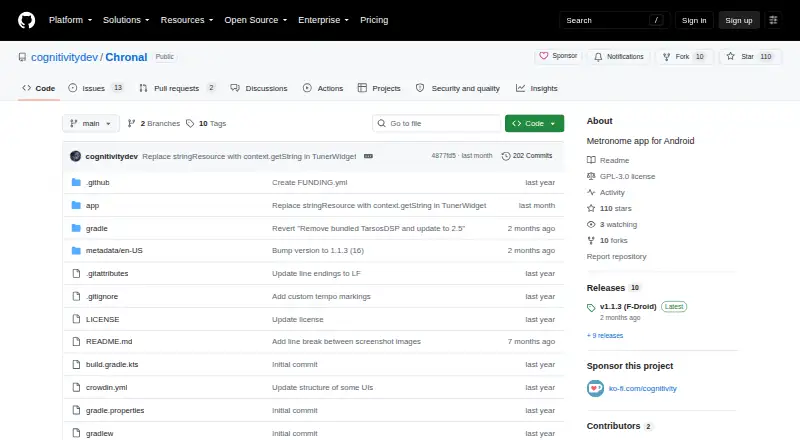The height and width of the screenshot is (440, 800).
Task: Open the Insights tab
Action: (536, 88)
